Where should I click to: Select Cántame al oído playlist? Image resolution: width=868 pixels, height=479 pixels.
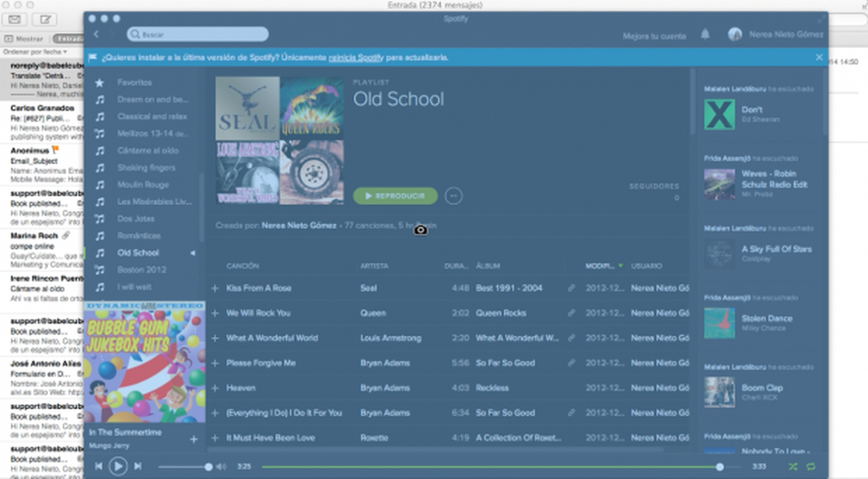click(x=148, y=150)
